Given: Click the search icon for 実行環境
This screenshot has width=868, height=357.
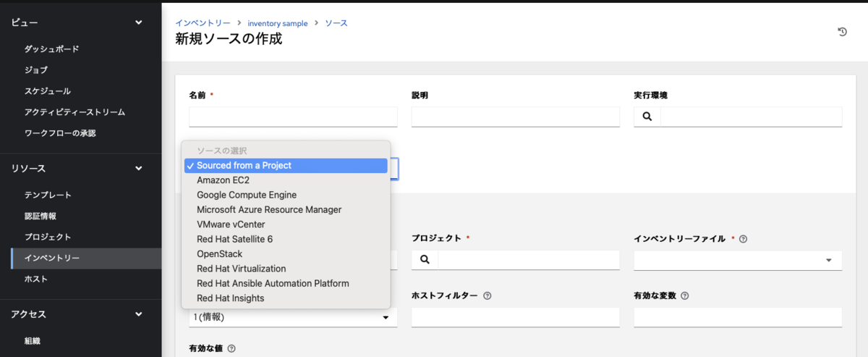Looking at the screenshot, I should (647, 117).
